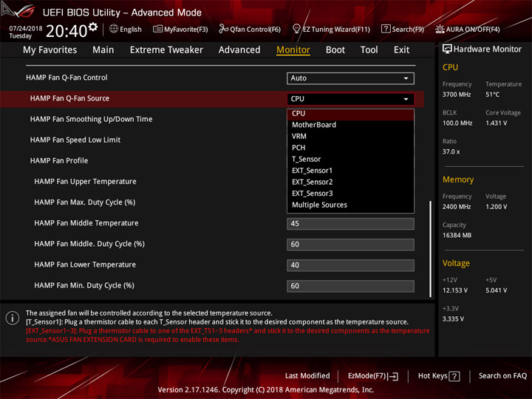
Task: Open Search on FAQ link
Action: pyautogui.click(x=502, y=376)
